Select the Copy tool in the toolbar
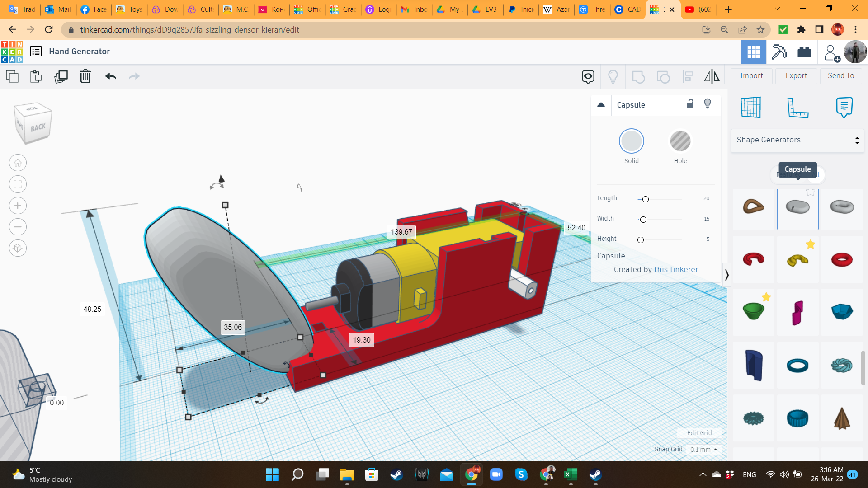This screenshot has width=868, height=488. pos(12,76)
